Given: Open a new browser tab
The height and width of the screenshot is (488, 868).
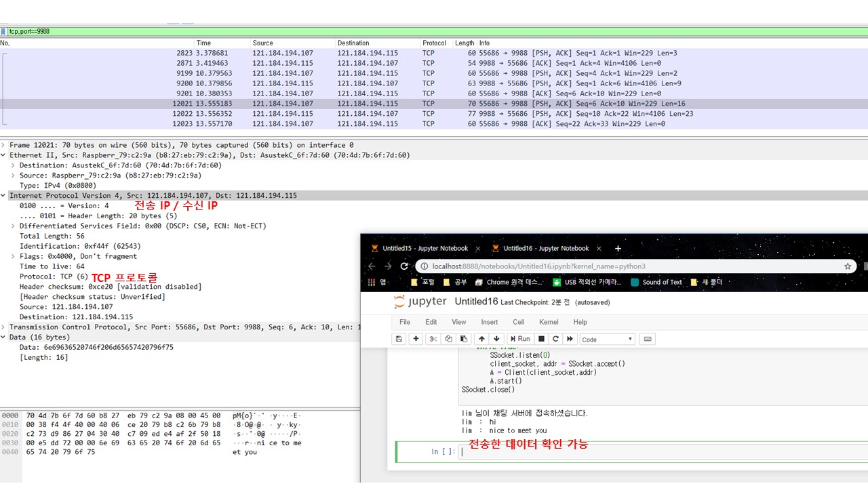Looking at the screenshot, I should (618, 248).
